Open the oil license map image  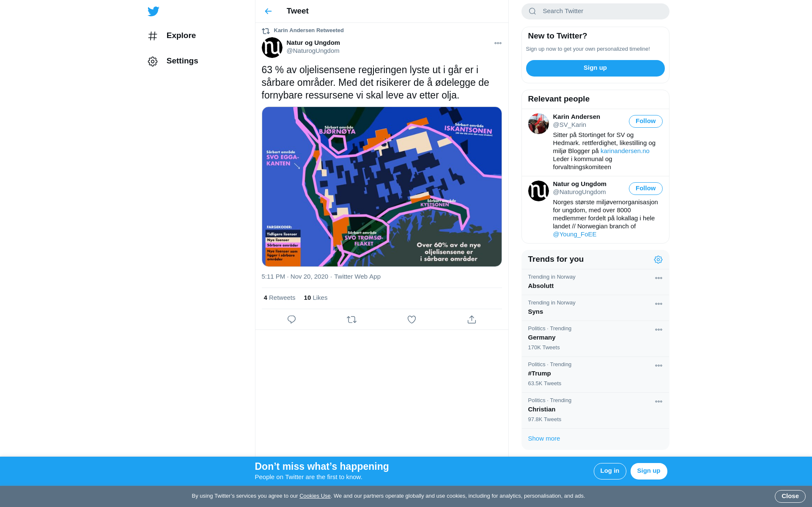381,186
